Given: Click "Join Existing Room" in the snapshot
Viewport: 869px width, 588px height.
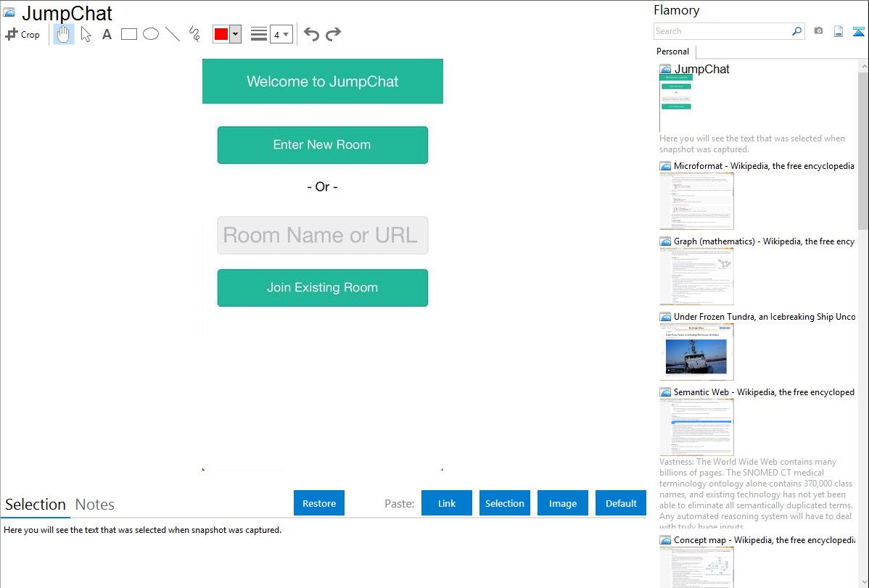Looking at the screenshot, I should 323,288.
